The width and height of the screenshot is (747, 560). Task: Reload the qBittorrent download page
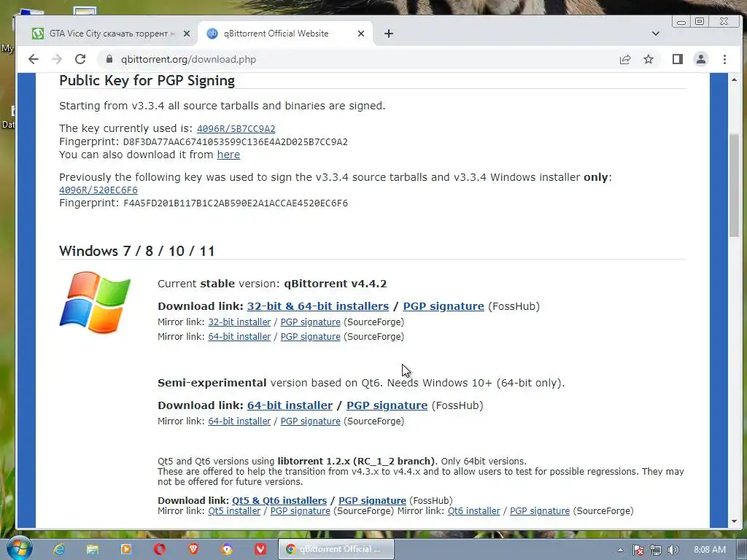tap(80, 59)
